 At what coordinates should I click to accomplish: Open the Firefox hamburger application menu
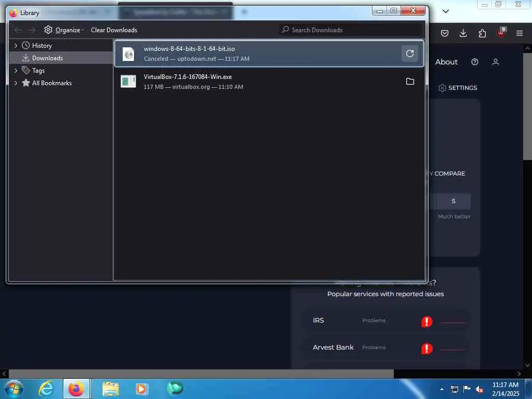520,33
